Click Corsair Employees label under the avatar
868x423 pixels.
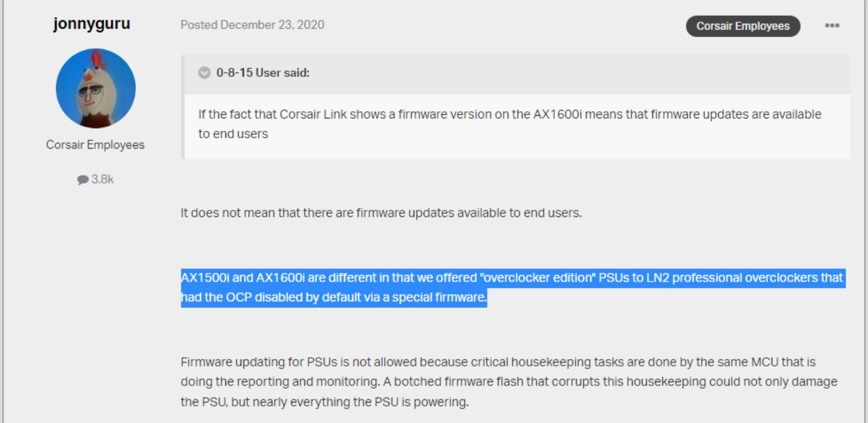[x=95, y=145]
